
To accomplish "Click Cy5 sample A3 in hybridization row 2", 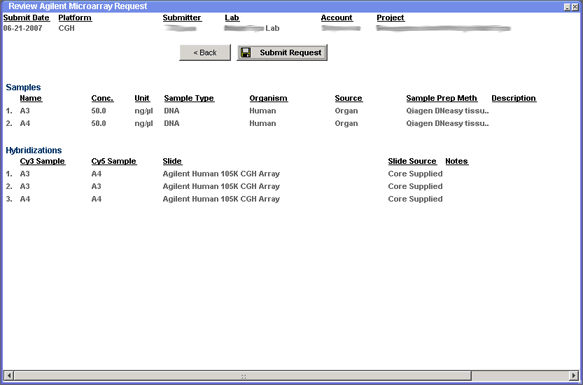I will pyautogui.click(x=96, y=186).
